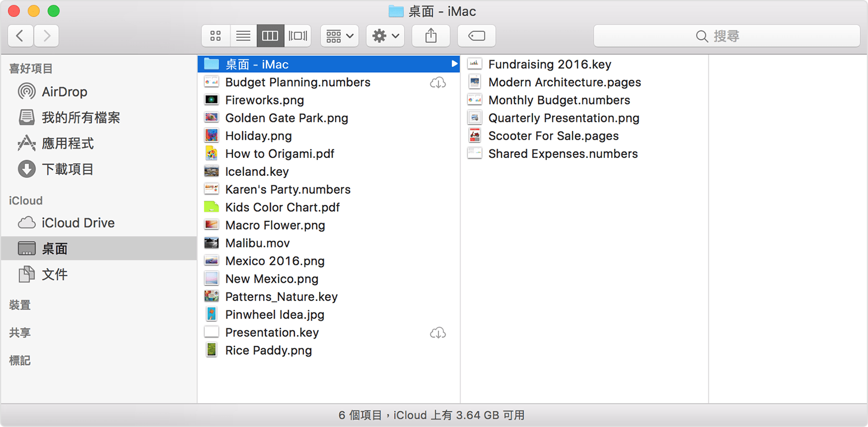
Task: Click the Patterns_Nature.key file icon
Action: tap(211, 296)
